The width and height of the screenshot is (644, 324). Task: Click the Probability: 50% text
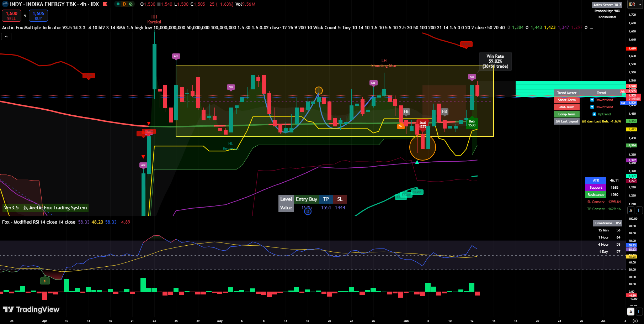click(x=607, y=11)
